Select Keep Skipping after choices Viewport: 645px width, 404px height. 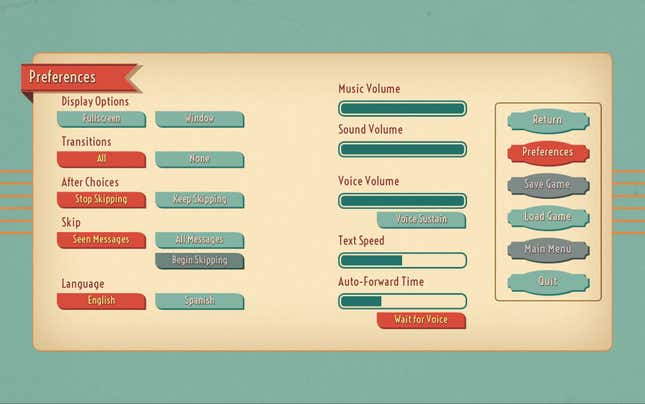[x=200, y=200]
